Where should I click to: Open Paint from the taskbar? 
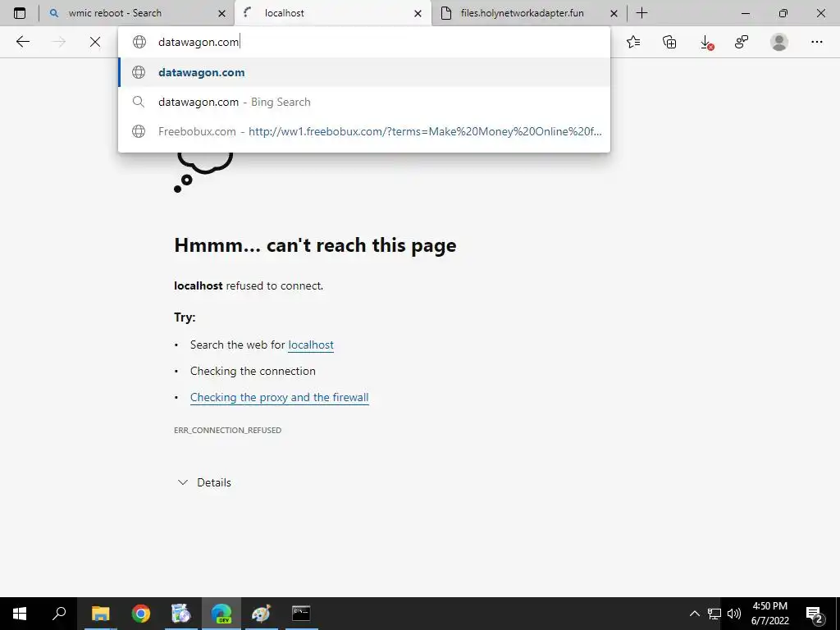pos(261,614)
